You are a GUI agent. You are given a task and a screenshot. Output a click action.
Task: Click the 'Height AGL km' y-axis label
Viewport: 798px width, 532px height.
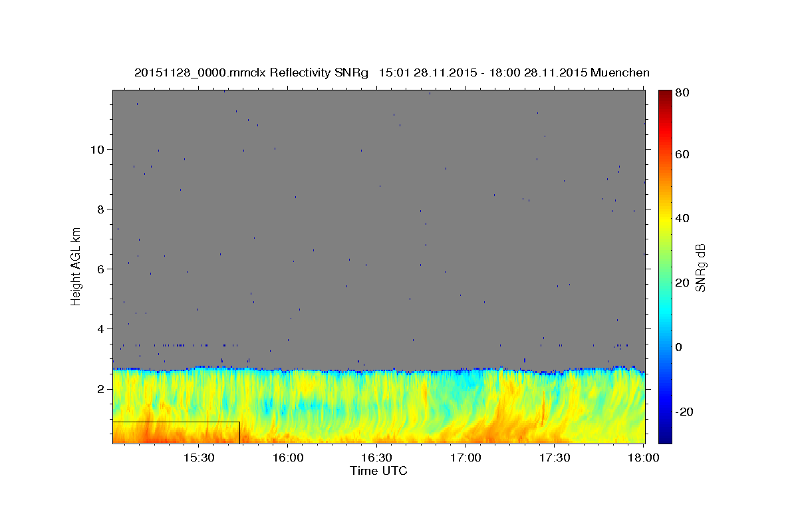click(x=76, y=265)
